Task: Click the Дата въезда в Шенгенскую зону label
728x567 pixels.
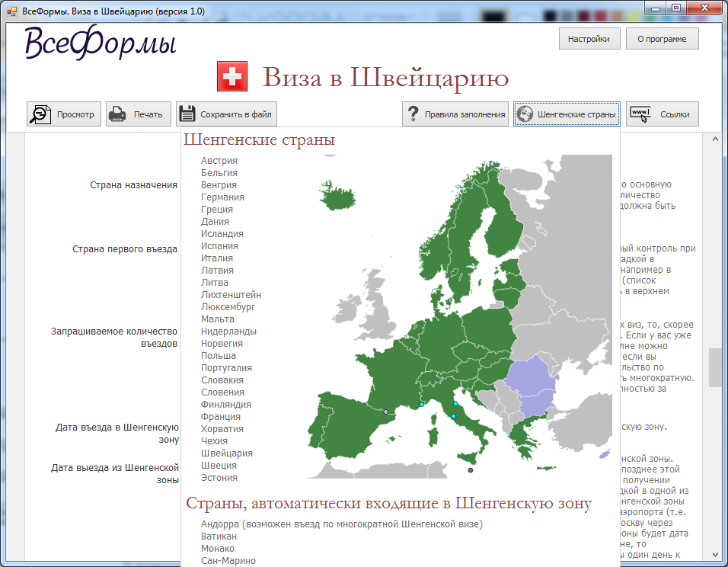Action: [x=117, y=433]
